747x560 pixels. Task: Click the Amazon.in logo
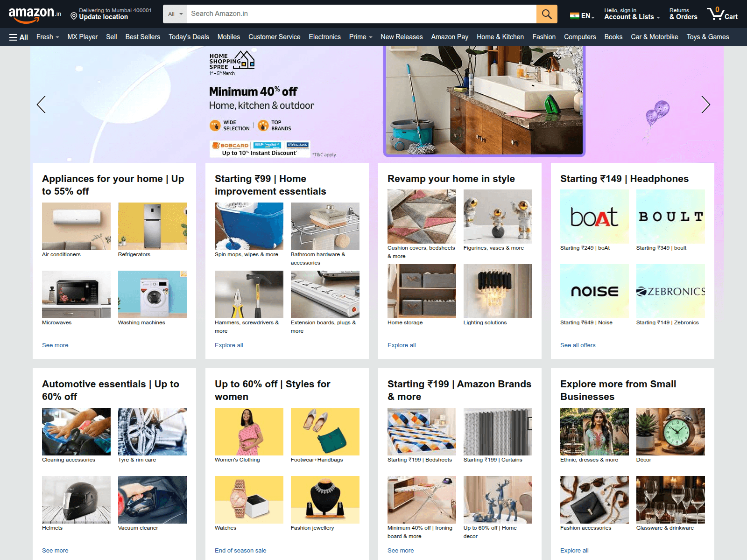35,14
